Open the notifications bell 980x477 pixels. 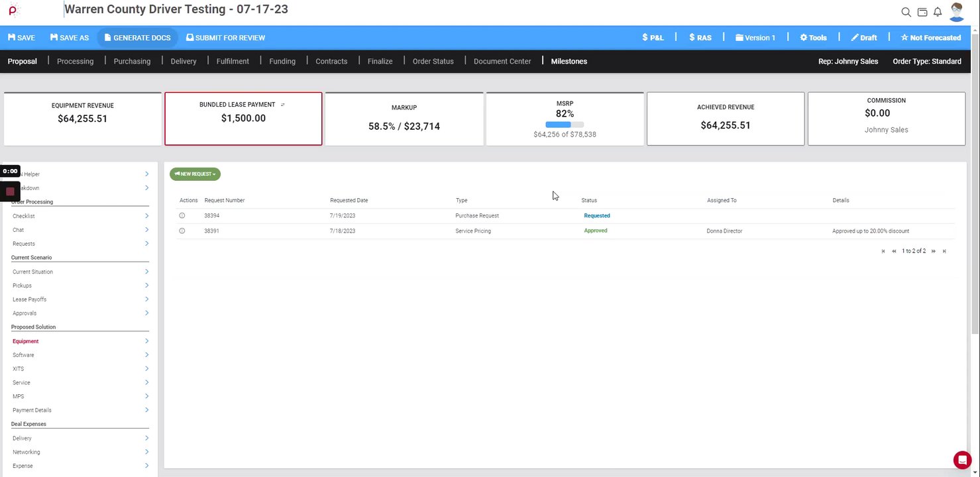(938, 12)
